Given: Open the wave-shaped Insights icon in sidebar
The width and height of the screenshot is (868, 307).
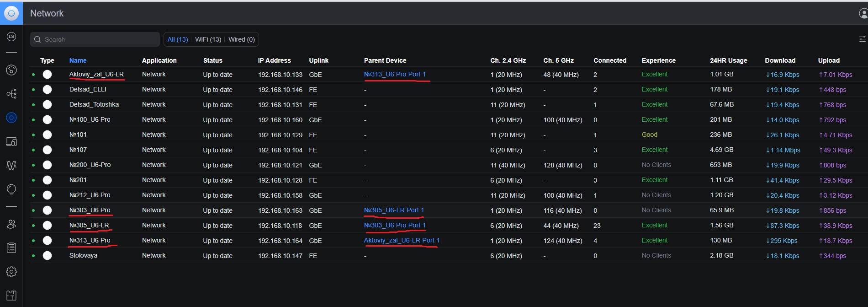Looking at the screenshot, I should (11, 165).
